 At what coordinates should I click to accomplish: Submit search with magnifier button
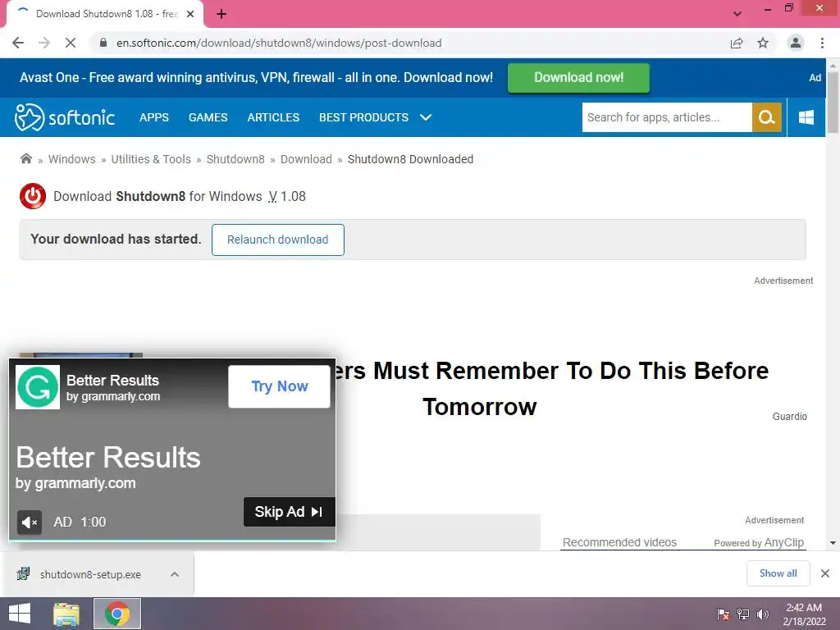point(767,117)
